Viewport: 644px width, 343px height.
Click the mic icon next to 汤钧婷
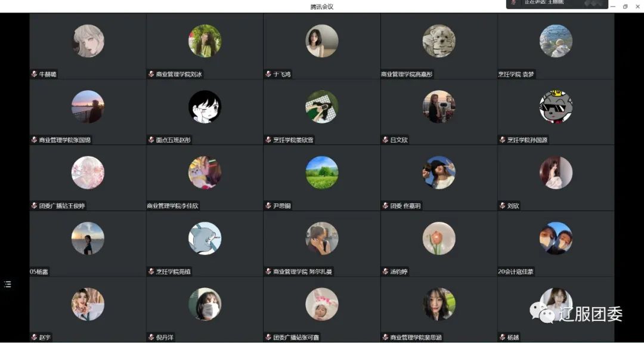tap(385, 271)
